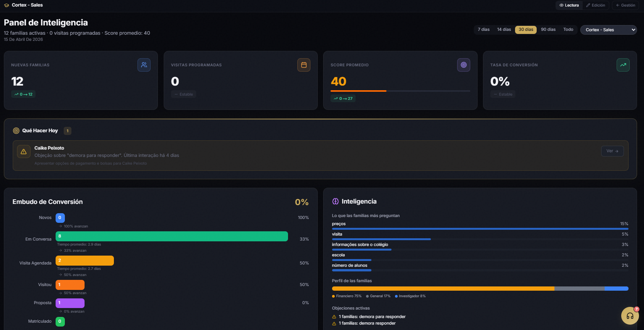Go back to Gestión
Image resolution: width=644 pixels, height=330 pixels.
click(625, 5)
